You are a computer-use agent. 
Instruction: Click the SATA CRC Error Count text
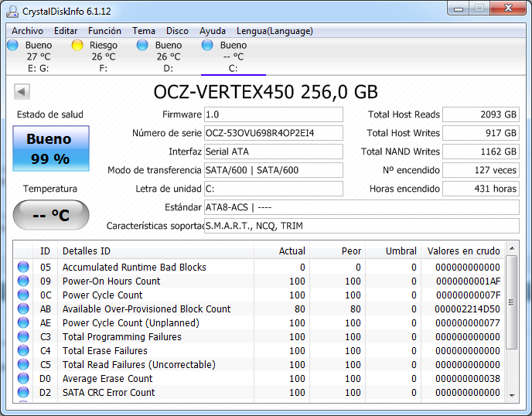(x=108, y=392)
